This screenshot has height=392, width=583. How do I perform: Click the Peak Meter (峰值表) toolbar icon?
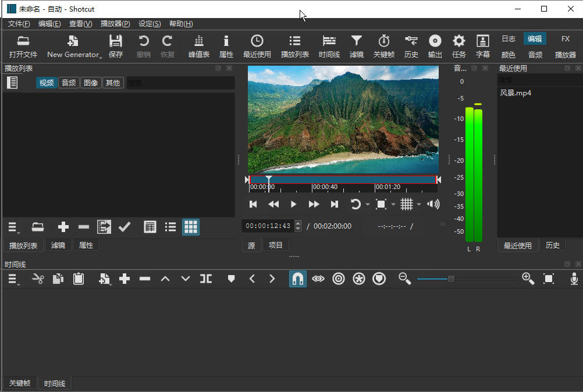pos(198,46)
